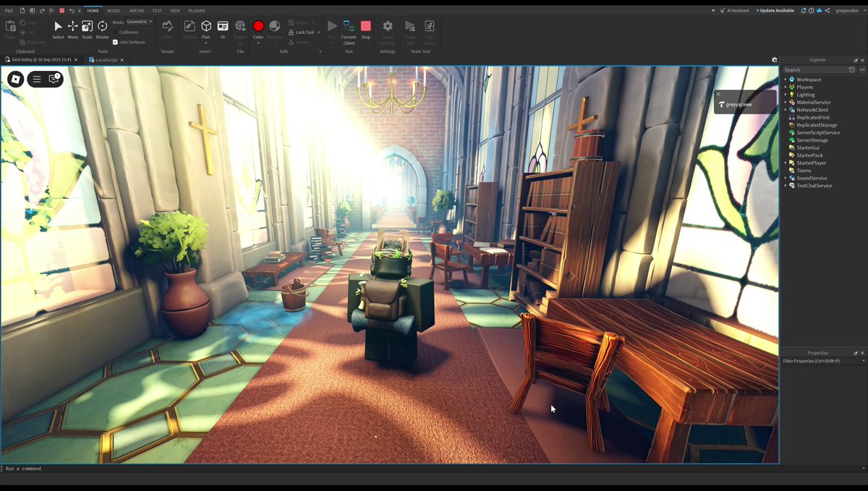The width and height of the screenshot is (868, 491).
Task: Open the Mode Geometric dropdown
Action: [x=140, y=22]
